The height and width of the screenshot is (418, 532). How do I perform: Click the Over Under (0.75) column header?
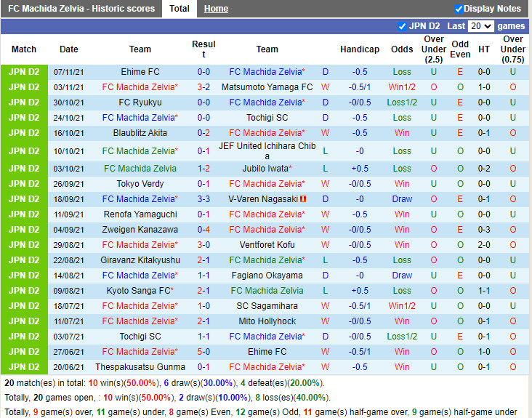coord(512,49)
